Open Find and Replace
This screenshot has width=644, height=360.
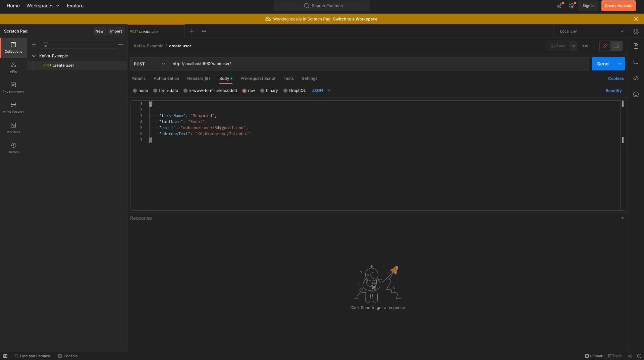[x=32, y=356]
